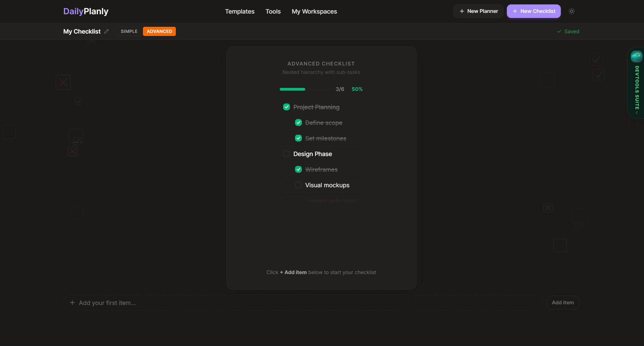Open My Workspaces
Viewport: 644px width, 346px height.
point(314,12)
